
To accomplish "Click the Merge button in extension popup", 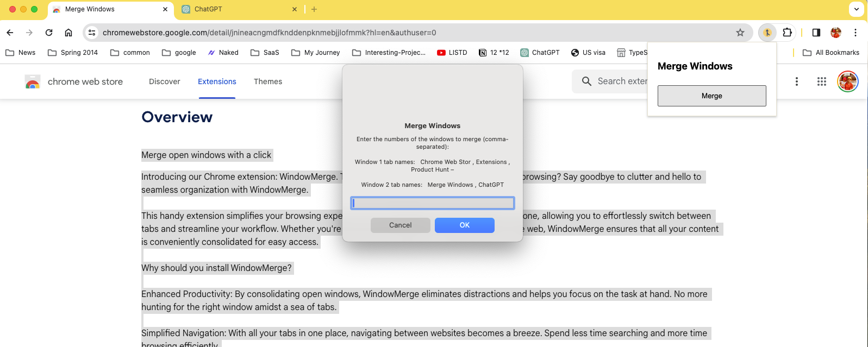I will (712, 96).
